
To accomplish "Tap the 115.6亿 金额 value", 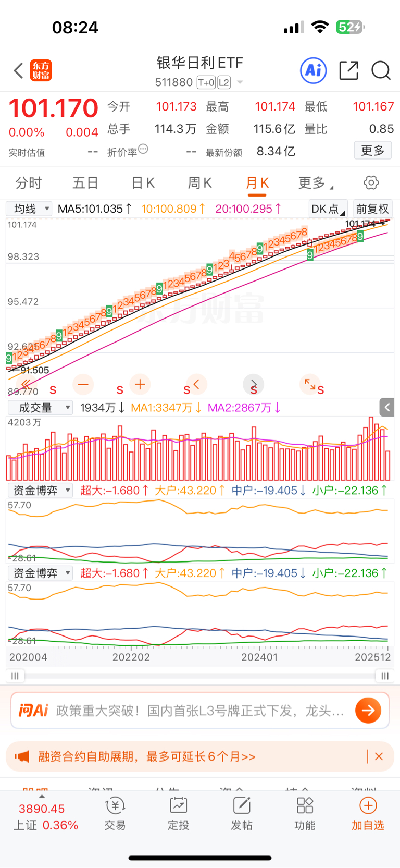I will pyautogui.click(x=274, y=129).
